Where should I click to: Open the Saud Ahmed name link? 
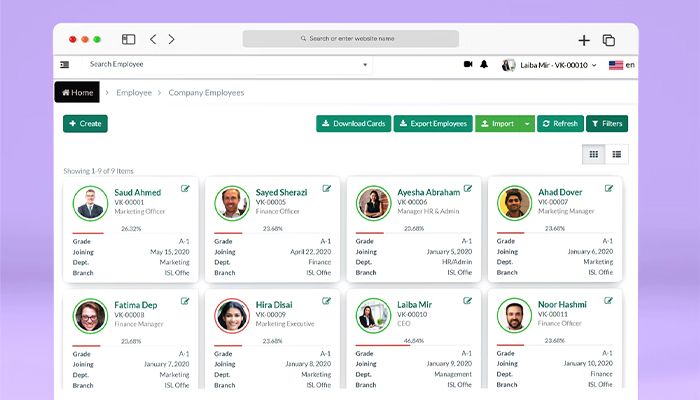pyautogui.click(x=138, y=192)
